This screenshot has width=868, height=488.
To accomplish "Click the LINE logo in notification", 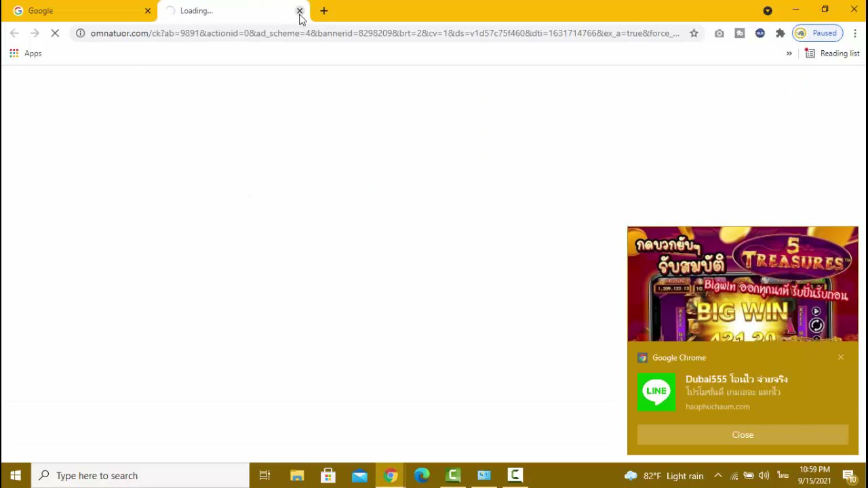I will [656, 392].
